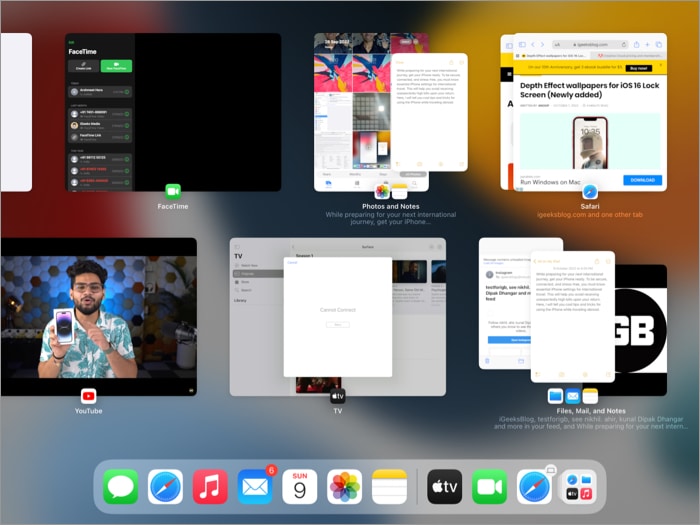Viewport: 700px width, 525px height.
Task: Open the Notes slide-over in Photos and Notes card
Action: (x=429, y=112)
